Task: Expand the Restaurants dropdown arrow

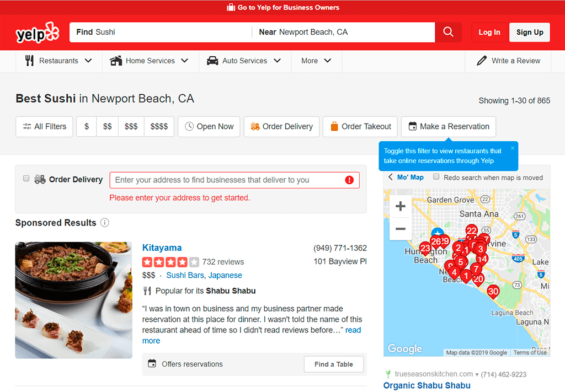Action: coord(88,61)
